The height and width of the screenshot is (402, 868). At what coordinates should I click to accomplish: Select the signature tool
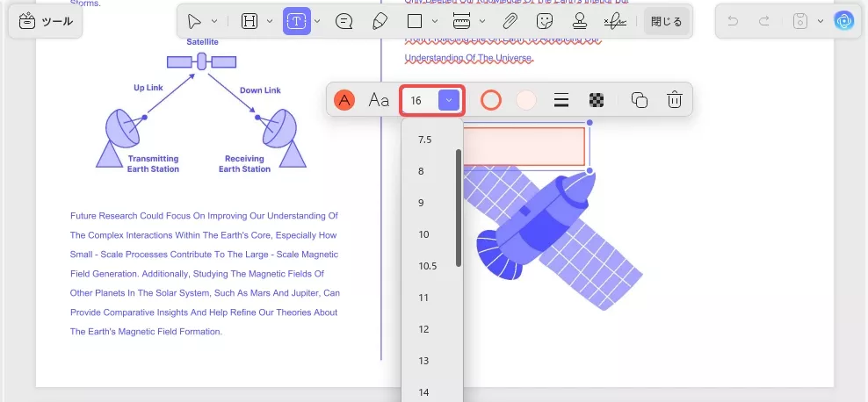pyautogui.click(x=615, y=22)
